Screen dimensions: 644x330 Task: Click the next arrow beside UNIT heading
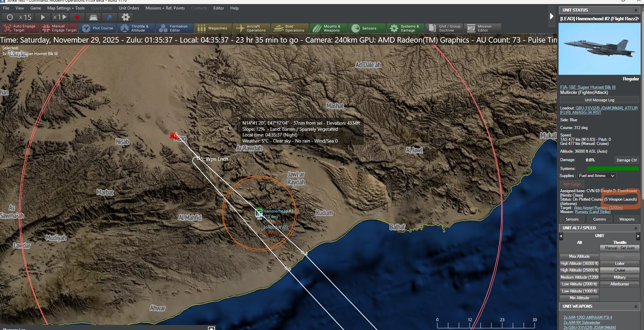tap(638, 236)
